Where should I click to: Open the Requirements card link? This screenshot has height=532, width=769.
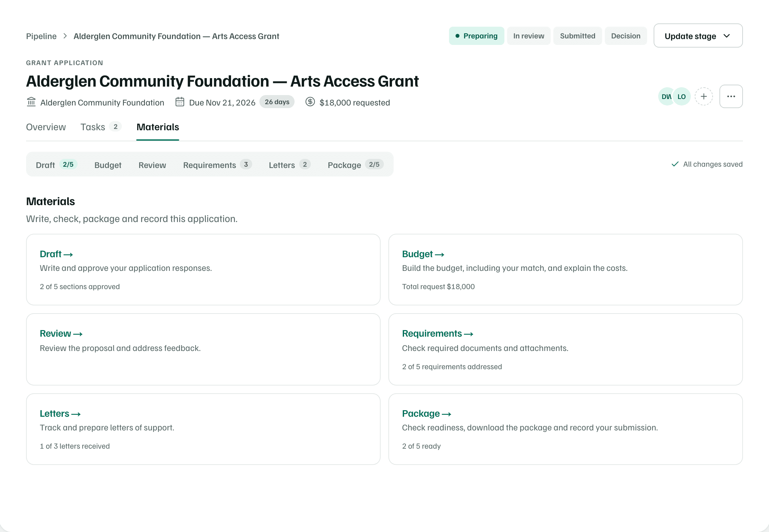[437, 333]
